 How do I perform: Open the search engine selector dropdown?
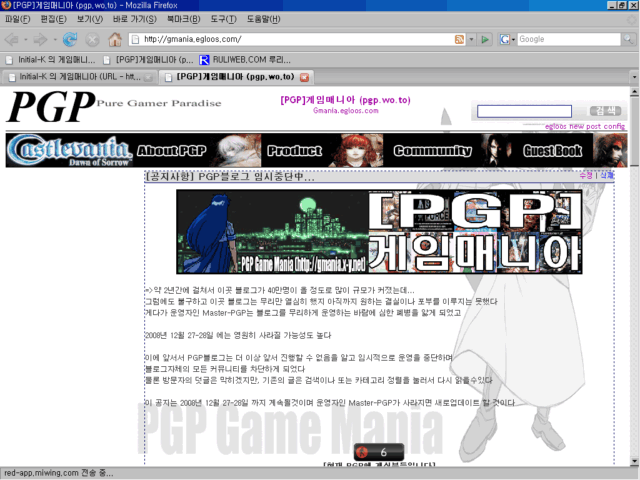(x=513, y=39)
